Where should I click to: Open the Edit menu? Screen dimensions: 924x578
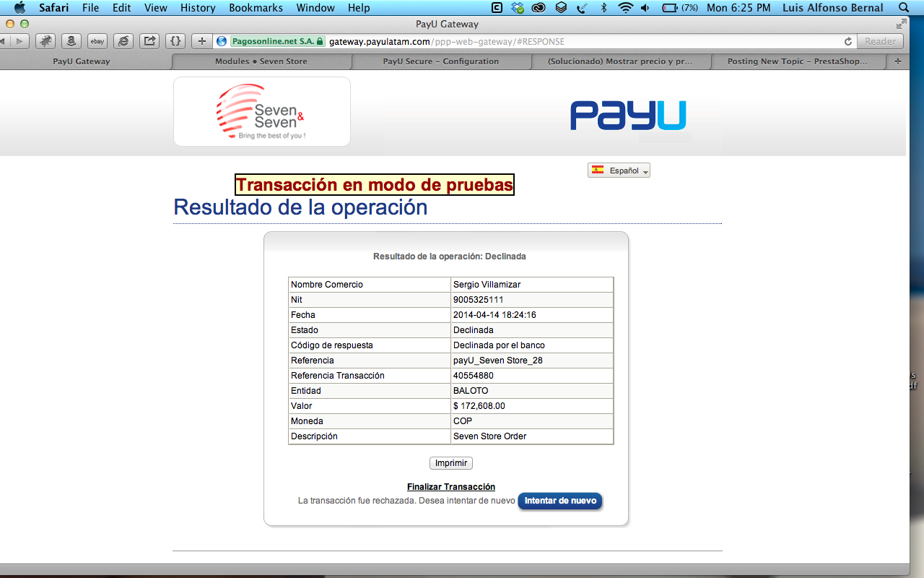click(121, 8)
